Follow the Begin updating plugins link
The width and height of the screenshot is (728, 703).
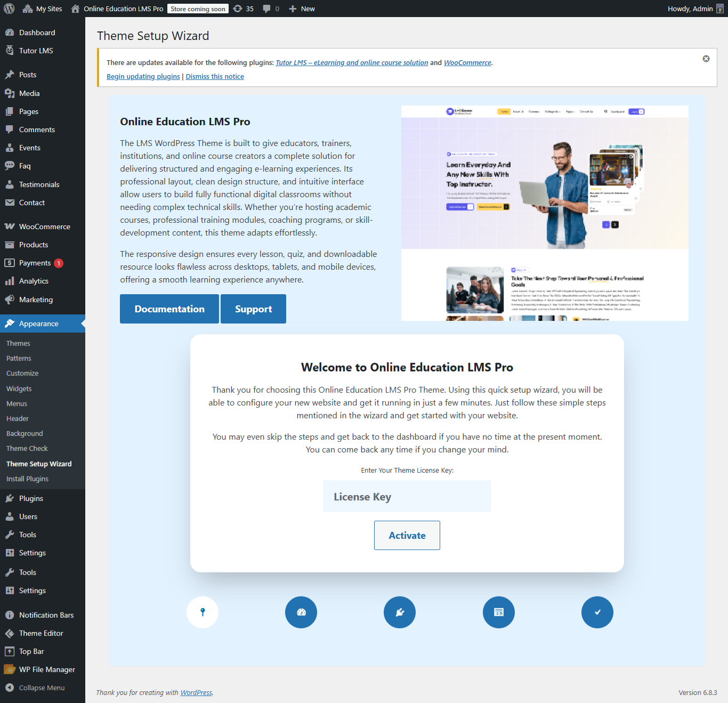point(143,76)
